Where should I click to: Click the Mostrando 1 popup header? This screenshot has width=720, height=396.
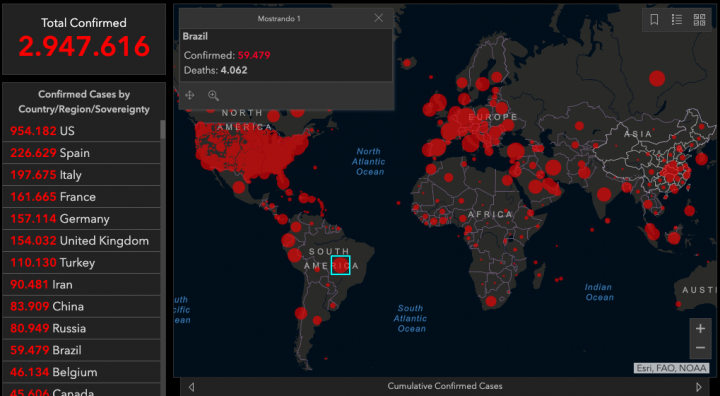click(279, 18)
